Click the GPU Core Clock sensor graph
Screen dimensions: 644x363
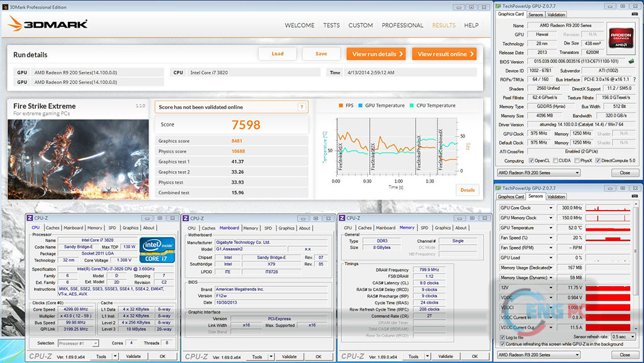coord(608,208)
